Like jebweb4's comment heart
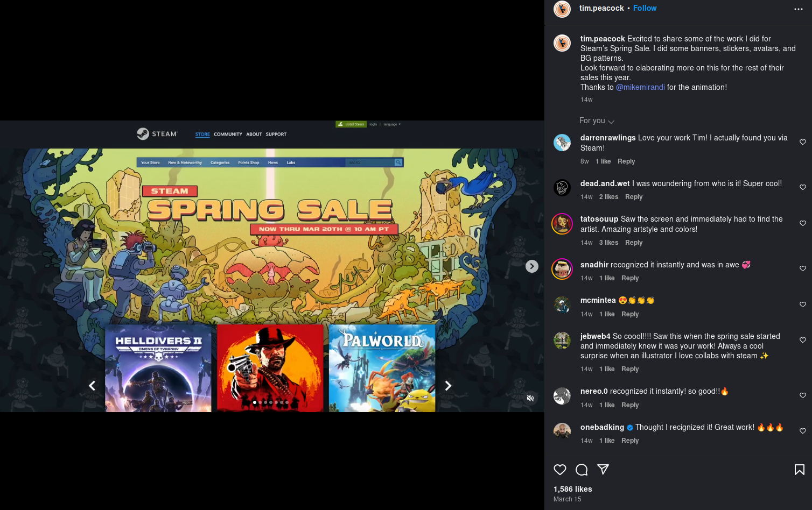 coord(803,340)
